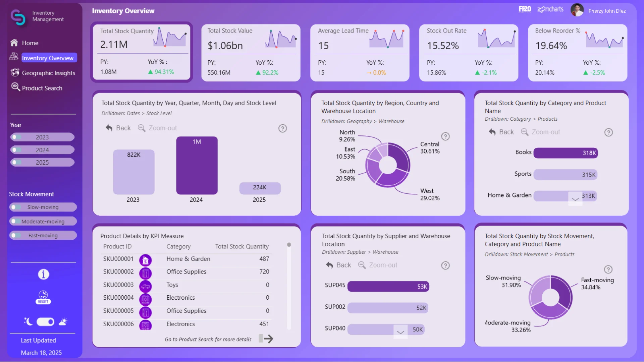Click Home & Garden icon for SKU000001
The width and height of the screenshot is (644, 362).
click(x=145, y=260)
